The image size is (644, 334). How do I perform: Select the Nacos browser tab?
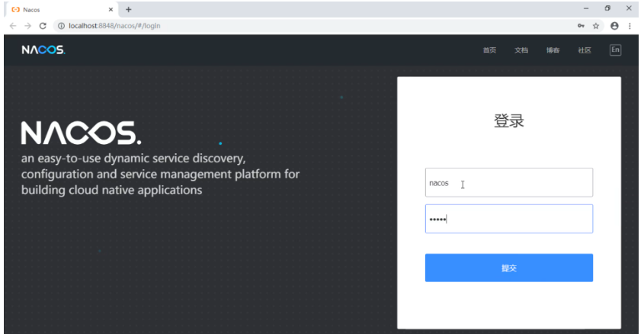point(62,9)
